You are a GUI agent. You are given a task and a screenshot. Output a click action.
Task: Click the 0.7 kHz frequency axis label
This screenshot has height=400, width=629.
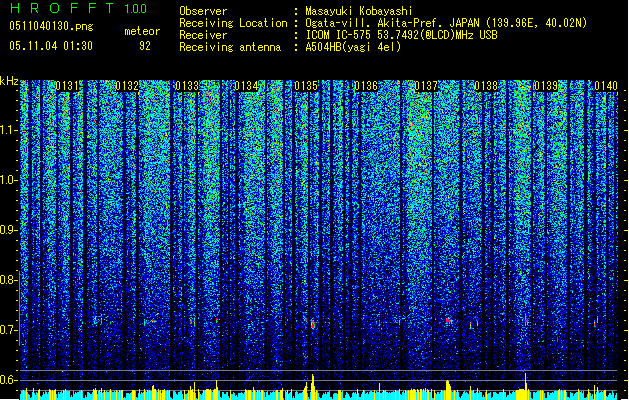(8, 330)
